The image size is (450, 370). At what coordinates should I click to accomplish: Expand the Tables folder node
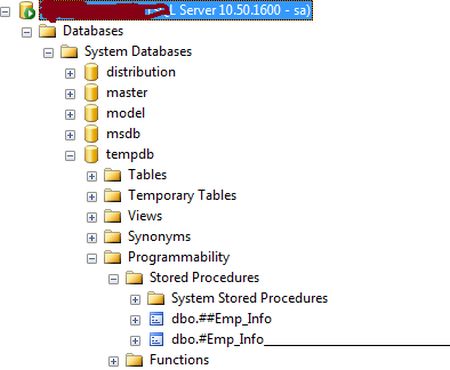(x=92, y=176)
